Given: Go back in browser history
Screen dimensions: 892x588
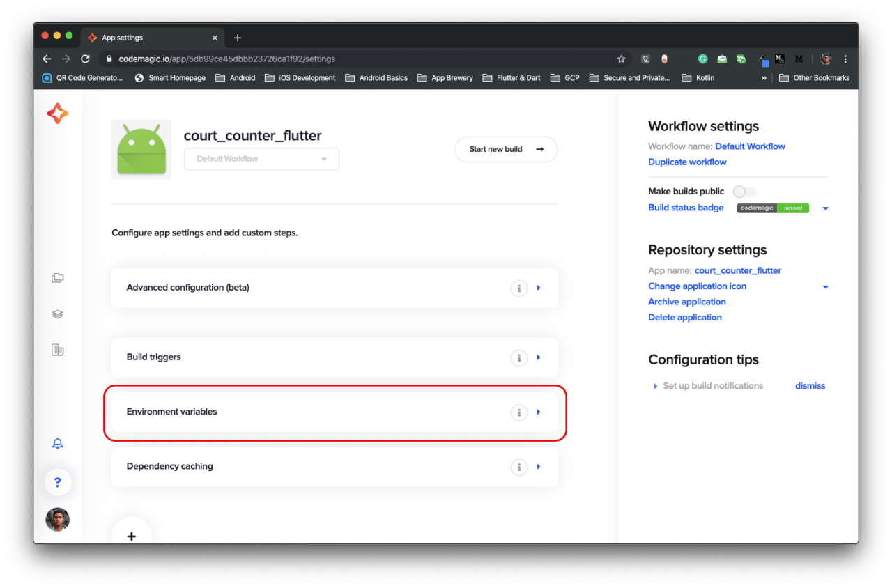Looking at the screenshot, I should [47, 59].
